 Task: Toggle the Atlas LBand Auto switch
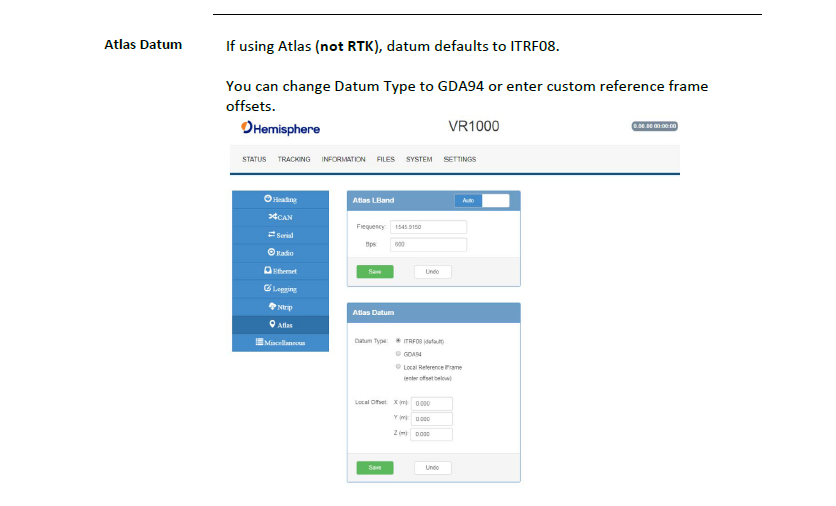click(x=481, y=200)
